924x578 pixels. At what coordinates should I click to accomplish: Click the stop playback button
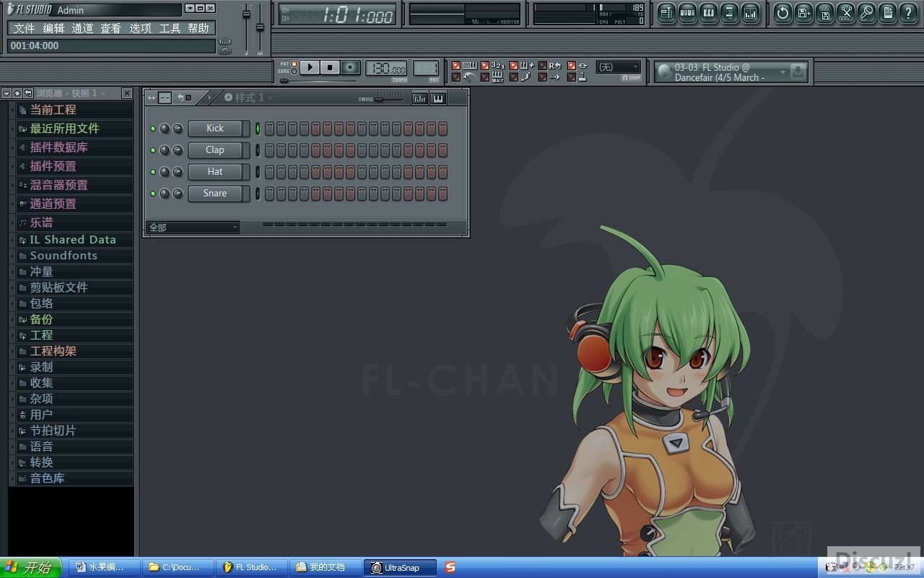click(x=330, y=67)
